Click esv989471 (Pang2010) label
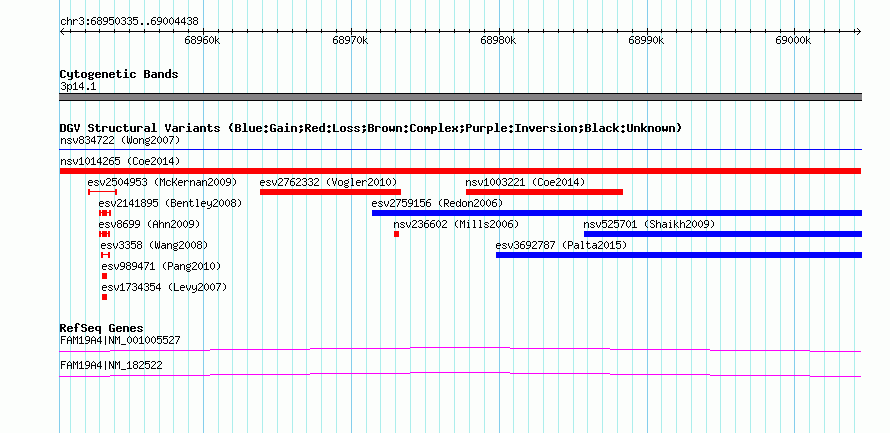The height and width of the screenshot is (433, 890). tap(161, 266)
